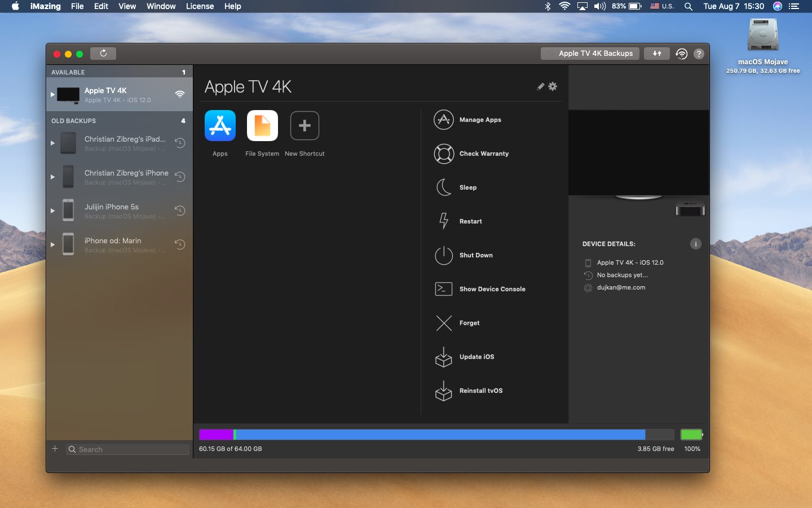The image size is (812, 508).
Task: Click the Sleep moon icon
Action: click(x=444, y=187)
